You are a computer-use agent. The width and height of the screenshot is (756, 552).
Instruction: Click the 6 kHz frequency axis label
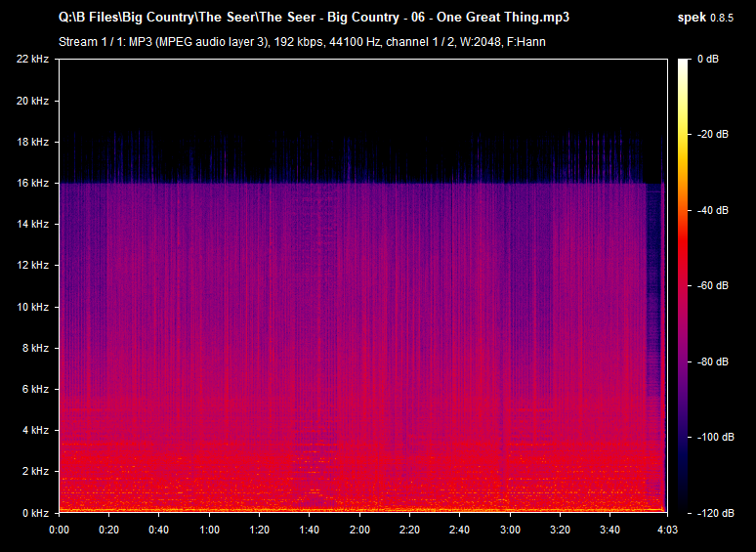(35, 389)
